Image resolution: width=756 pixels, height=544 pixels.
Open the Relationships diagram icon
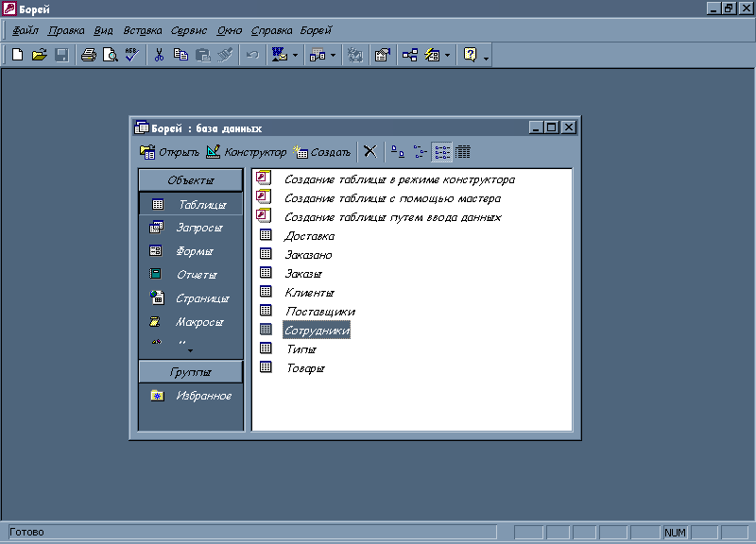[410, 55]
